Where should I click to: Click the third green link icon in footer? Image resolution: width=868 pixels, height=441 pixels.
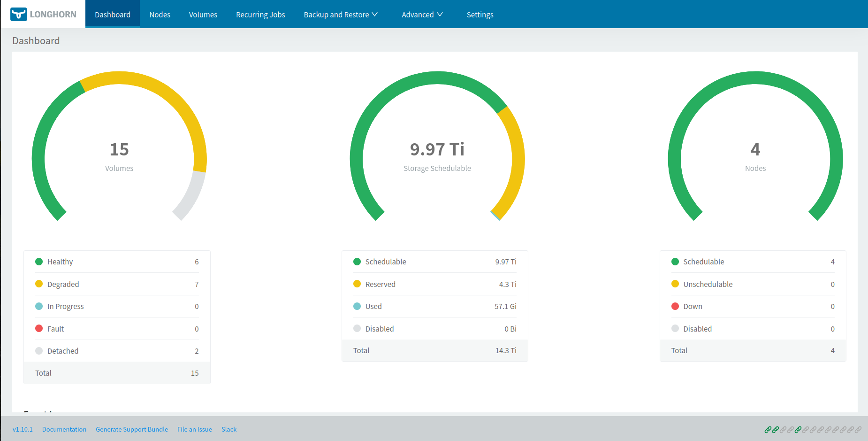coord(798,430)
